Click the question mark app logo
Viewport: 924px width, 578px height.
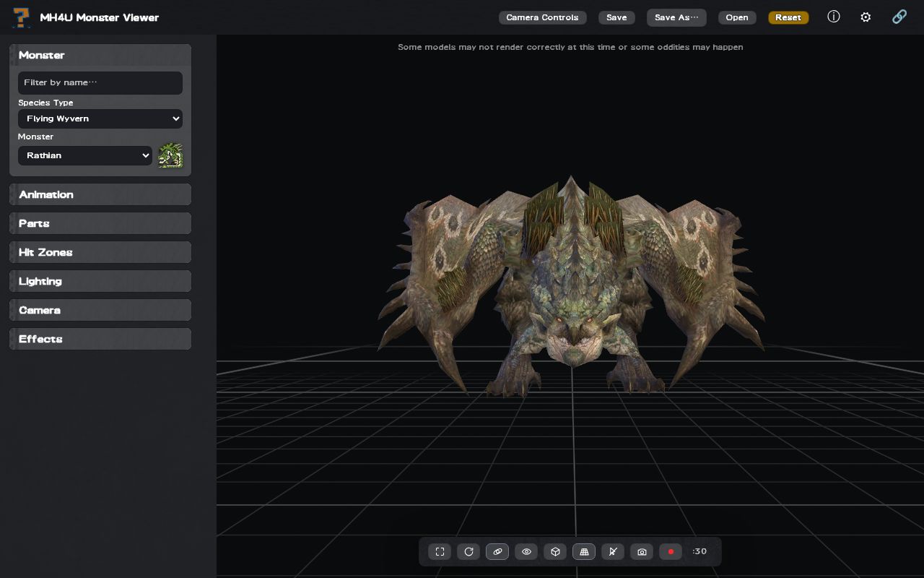(x=22, y=17)
